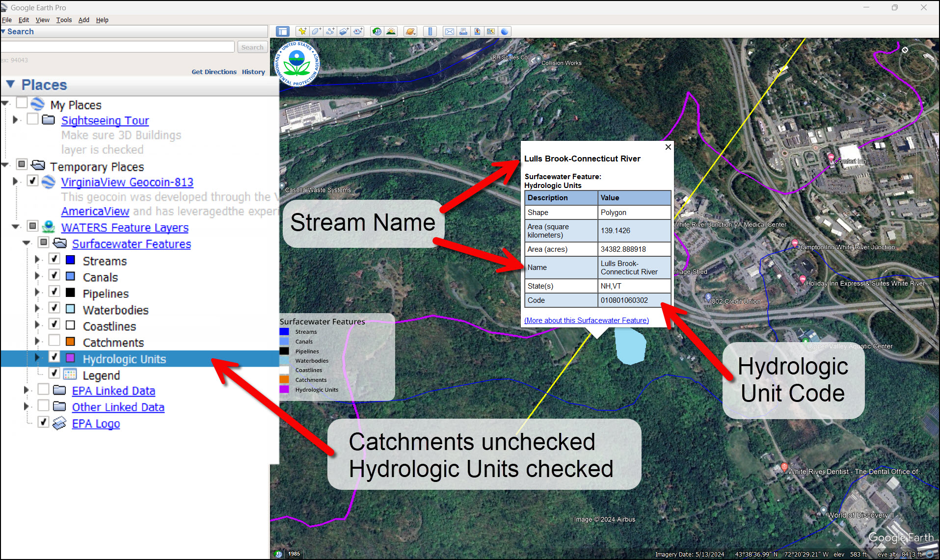
Task: Click the Save Image icon
Action: point(477,31)
